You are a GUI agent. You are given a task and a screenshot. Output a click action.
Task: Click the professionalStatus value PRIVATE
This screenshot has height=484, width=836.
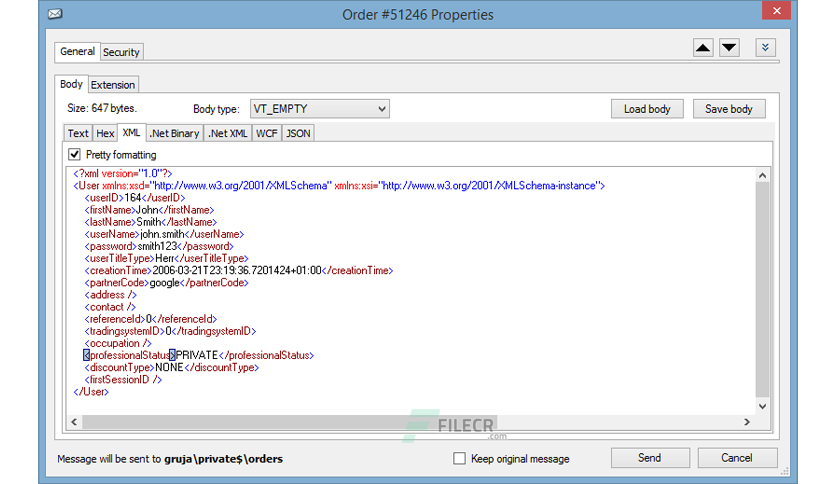tap(197, 356)
